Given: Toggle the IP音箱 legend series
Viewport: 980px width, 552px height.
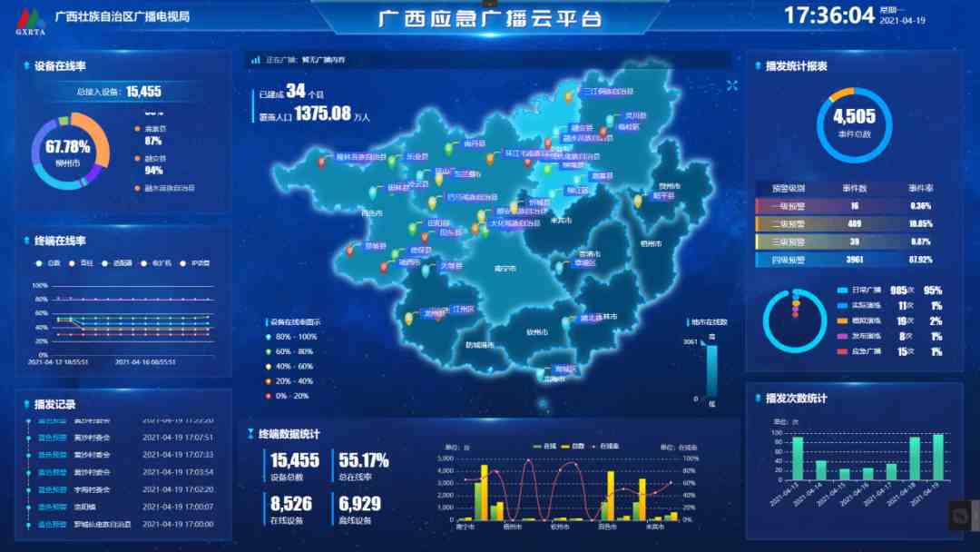Looking at the screenshot, I should pyautogui.click(x=183, y=263).
